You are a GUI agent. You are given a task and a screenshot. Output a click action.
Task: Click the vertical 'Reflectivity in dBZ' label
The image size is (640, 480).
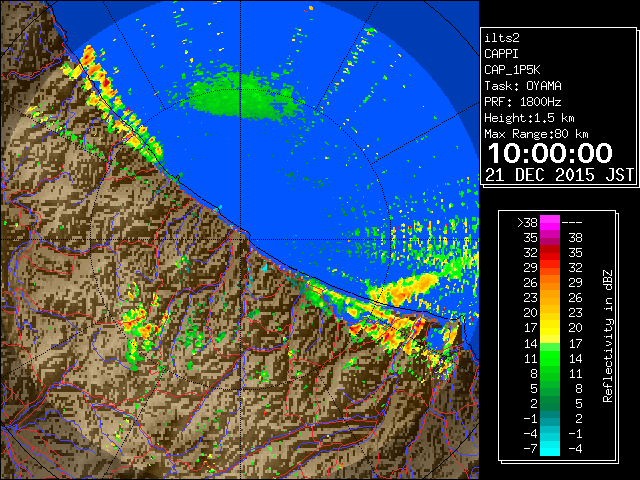607,336
